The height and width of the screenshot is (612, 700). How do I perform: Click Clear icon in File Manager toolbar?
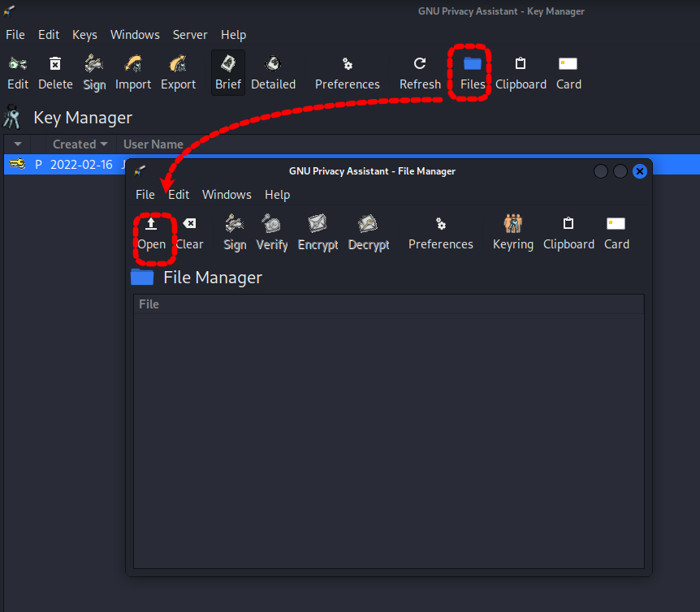click(x=190, y=233)
